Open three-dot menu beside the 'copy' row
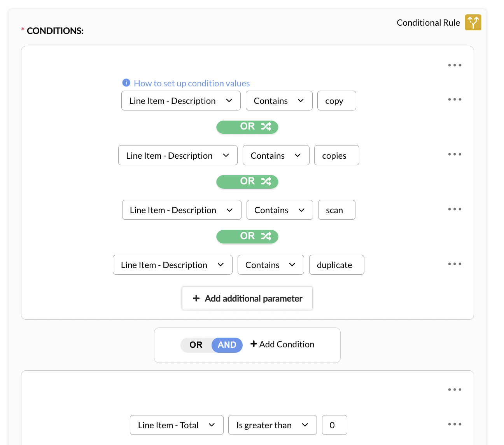504x445 pixels. (454, 100)
